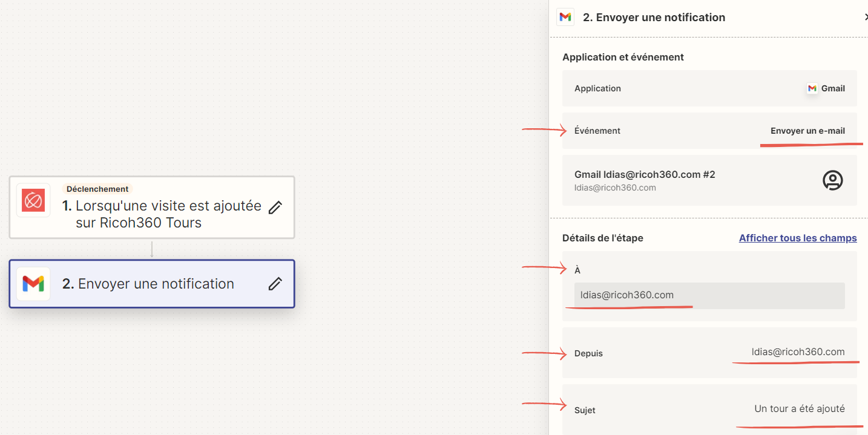This screenshot has height=435, width=868.
Task: Open the Depuis sender row
Action: (709, 353)
